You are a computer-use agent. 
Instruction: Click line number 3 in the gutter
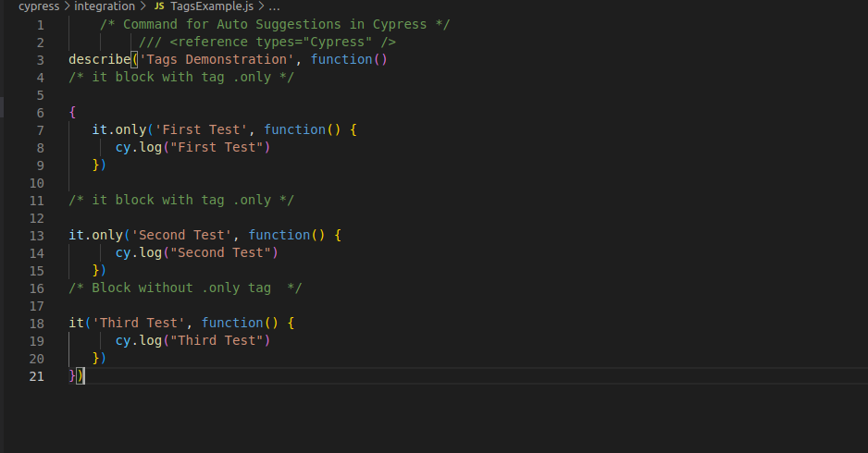tap(41, 60)
